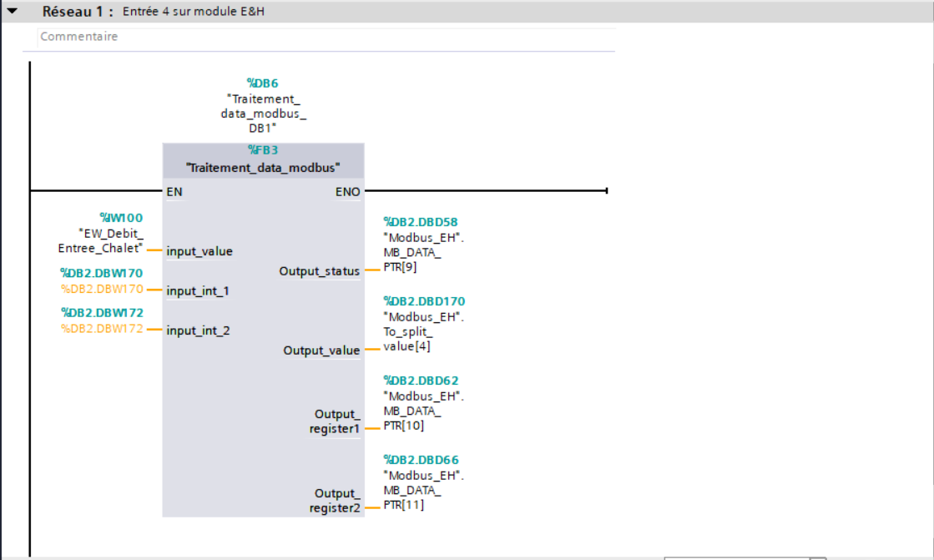Select the "Traitement_data_modbus" block name
Image resolution: width=934 pixels, height=560 pixels.
264,168
